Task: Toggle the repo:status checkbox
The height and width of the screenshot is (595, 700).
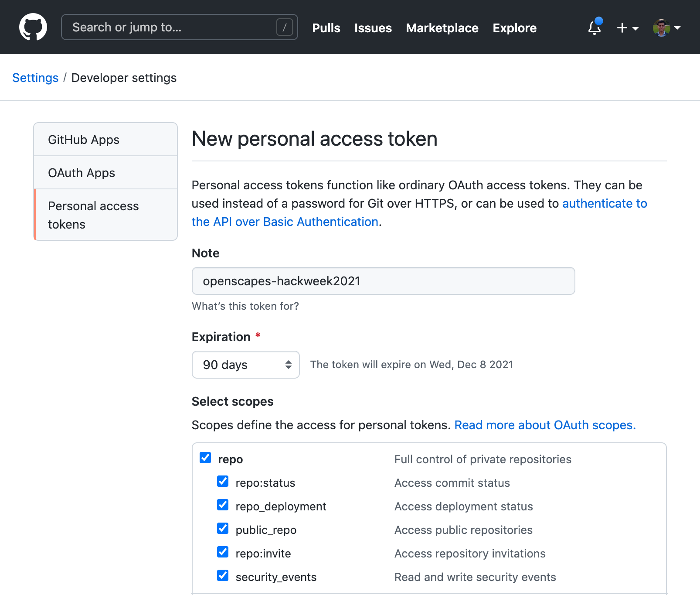Action: click(x=223, y=481)
